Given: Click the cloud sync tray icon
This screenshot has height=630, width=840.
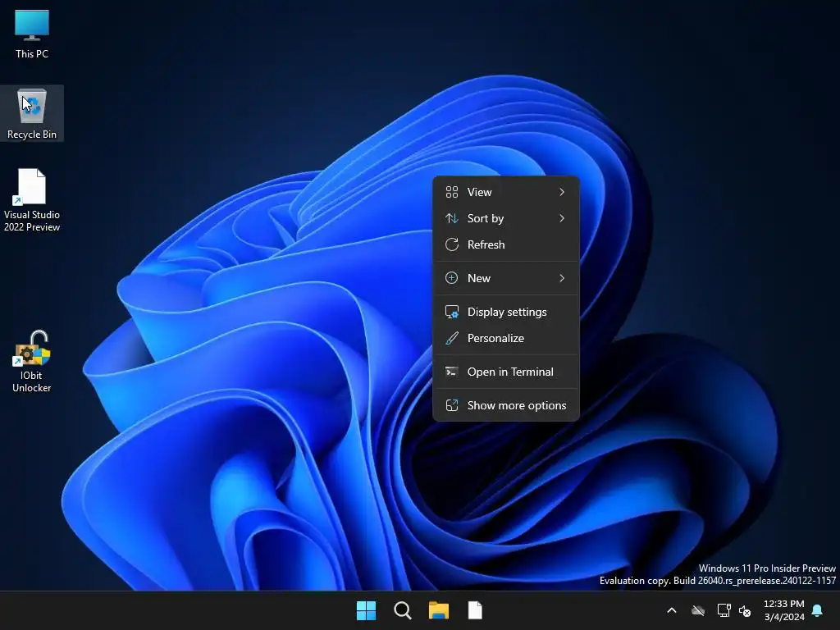Looking at the screenshot, I should [x=698, y=610].
